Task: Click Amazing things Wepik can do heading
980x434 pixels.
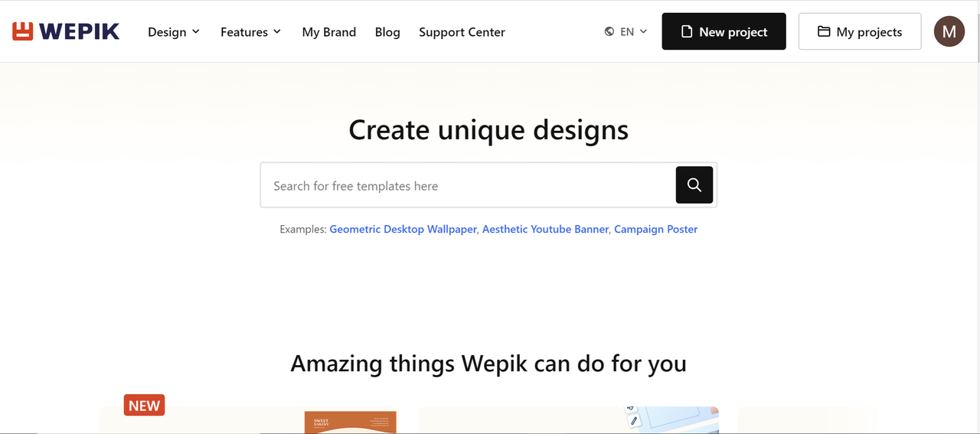Action: [488, 363]
